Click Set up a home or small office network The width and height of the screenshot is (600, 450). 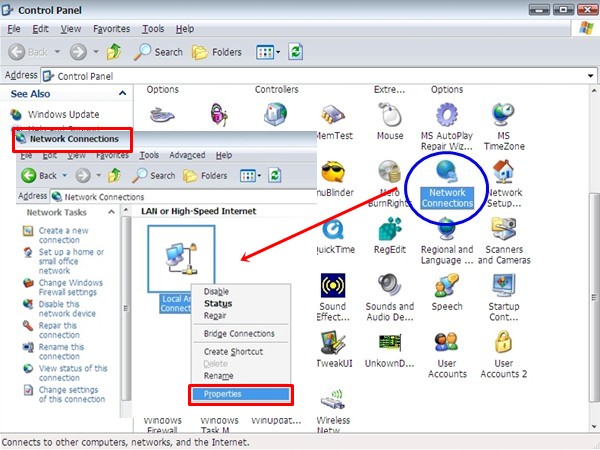[71, 261]
